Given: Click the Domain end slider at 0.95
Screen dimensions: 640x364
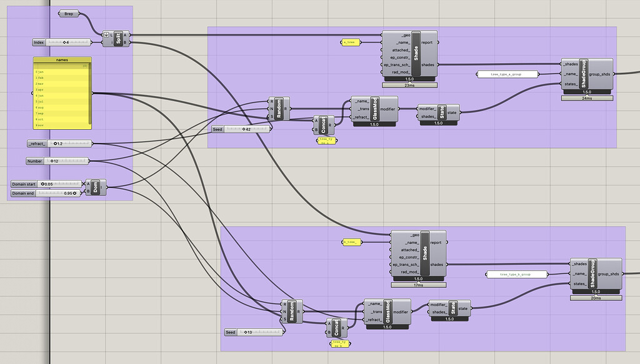Looking at the screenshot, I should [x=46, y=193].
